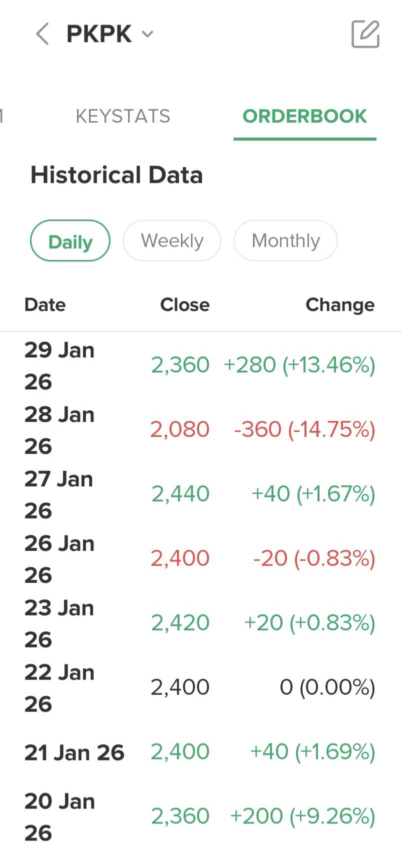Select the ORDERBOOK tab
This screenshot has width=402, height=868.
click(x=304, y=116)
